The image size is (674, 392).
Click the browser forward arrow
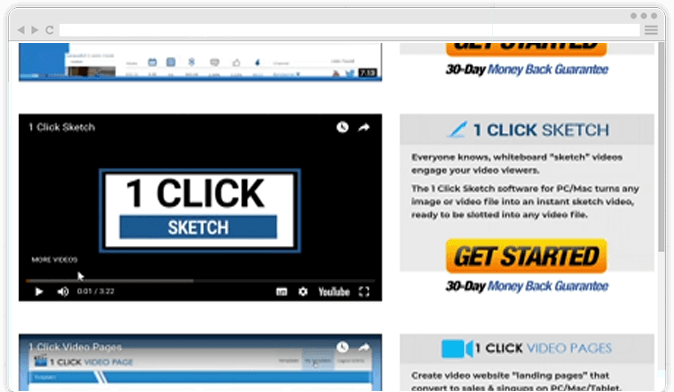(x=35, y=30)
